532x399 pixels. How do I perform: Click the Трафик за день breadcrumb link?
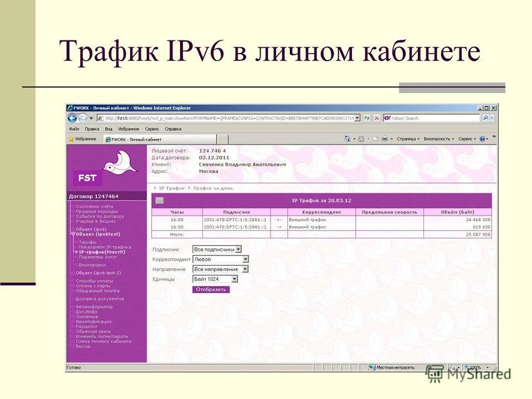click(213, 188)
